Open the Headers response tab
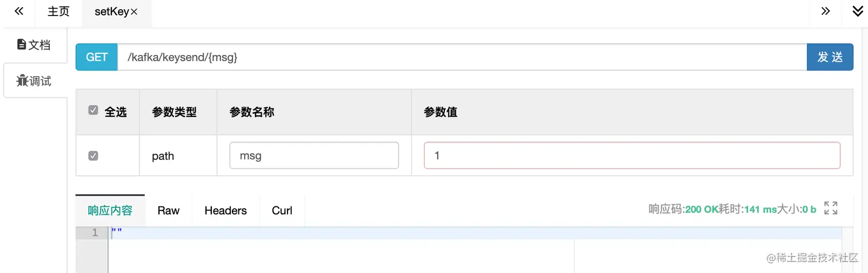 point(225,210)
